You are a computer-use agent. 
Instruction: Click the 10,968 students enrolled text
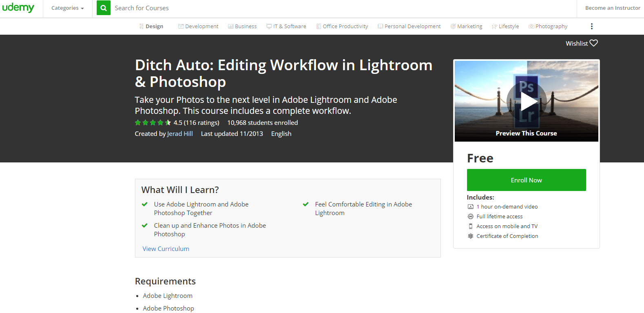pos(263,123)
